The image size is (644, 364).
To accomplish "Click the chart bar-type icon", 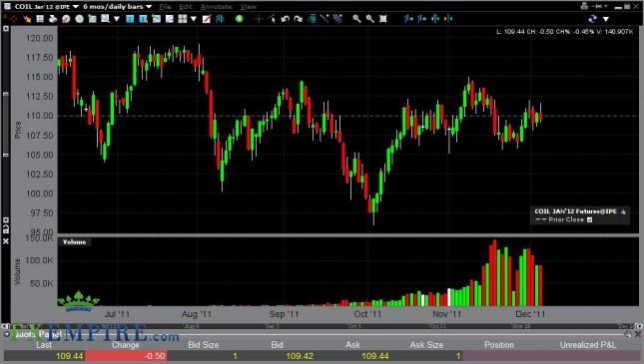I will tap(220, 19).
